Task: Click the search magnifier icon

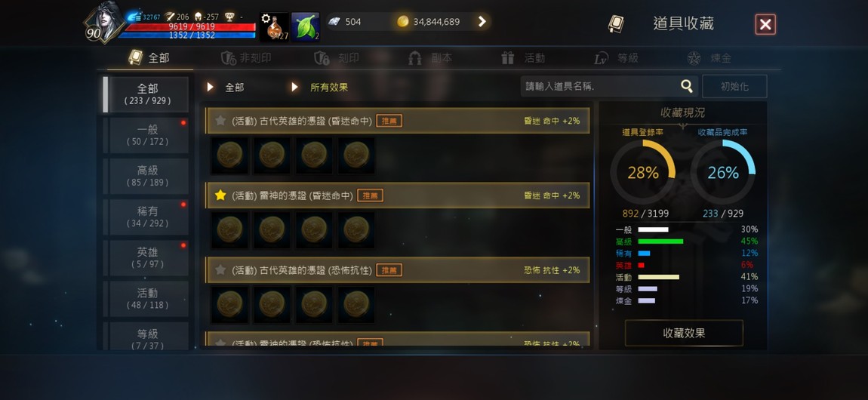Action: pyautogui.click(x=686, y=86)
